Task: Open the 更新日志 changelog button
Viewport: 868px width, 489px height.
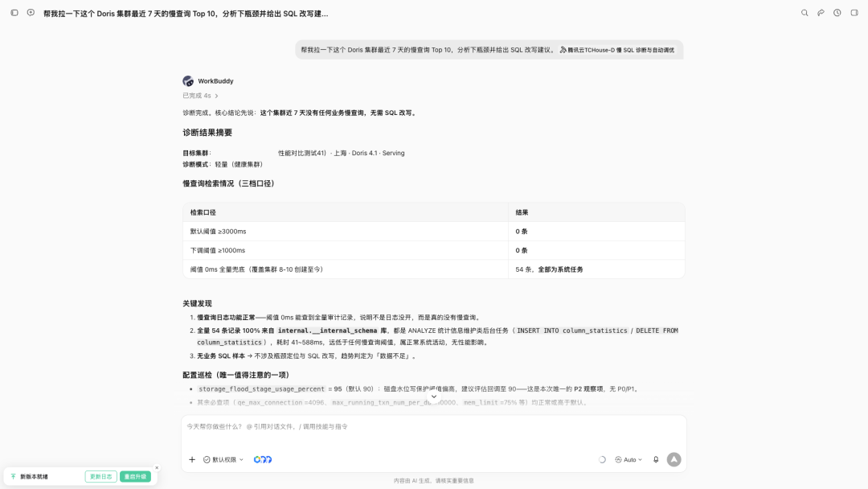Action: 100,476
